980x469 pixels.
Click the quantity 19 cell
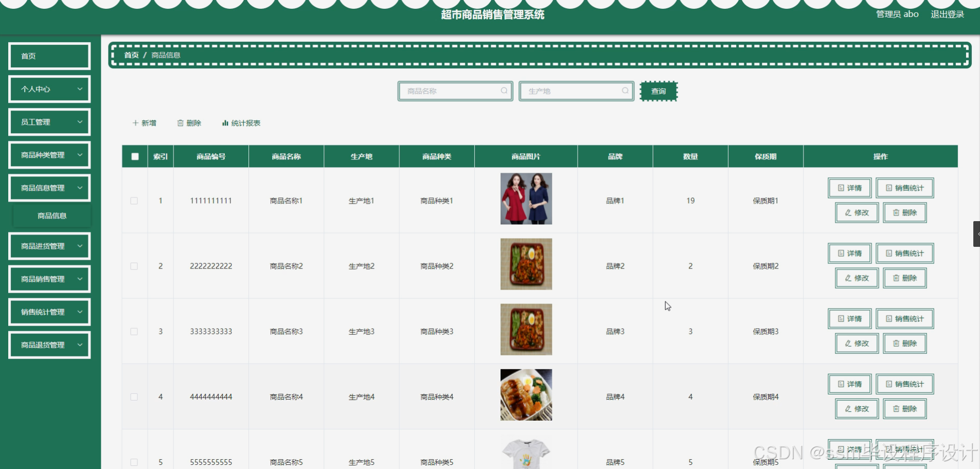click(x=690, y=201)
